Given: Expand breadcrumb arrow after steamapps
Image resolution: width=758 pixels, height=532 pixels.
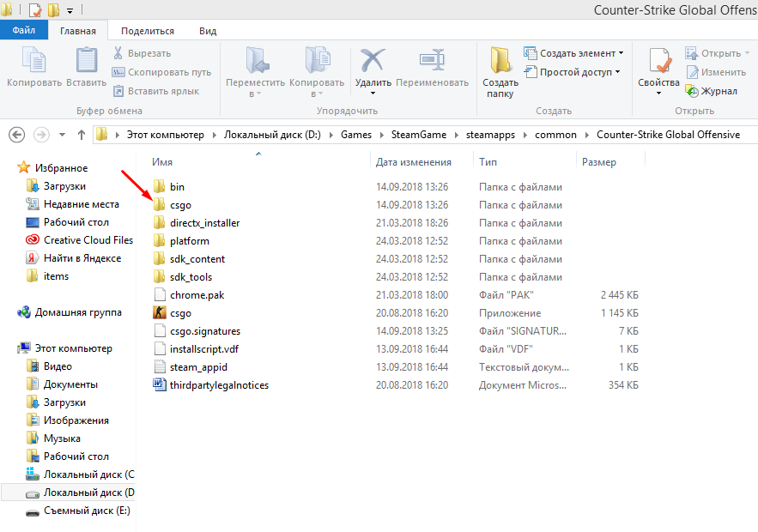Looking at the screenshot, I should pyautogui.click(x=525, y=135).
